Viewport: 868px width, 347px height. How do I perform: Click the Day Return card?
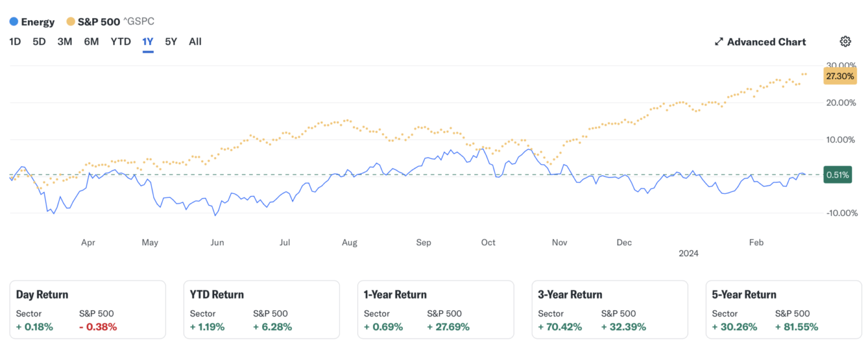88,310
